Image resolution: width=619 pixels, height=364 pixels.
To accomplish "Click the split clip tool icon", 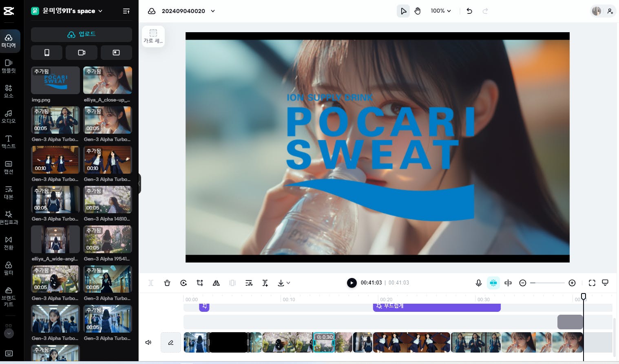I will [151, 283].
